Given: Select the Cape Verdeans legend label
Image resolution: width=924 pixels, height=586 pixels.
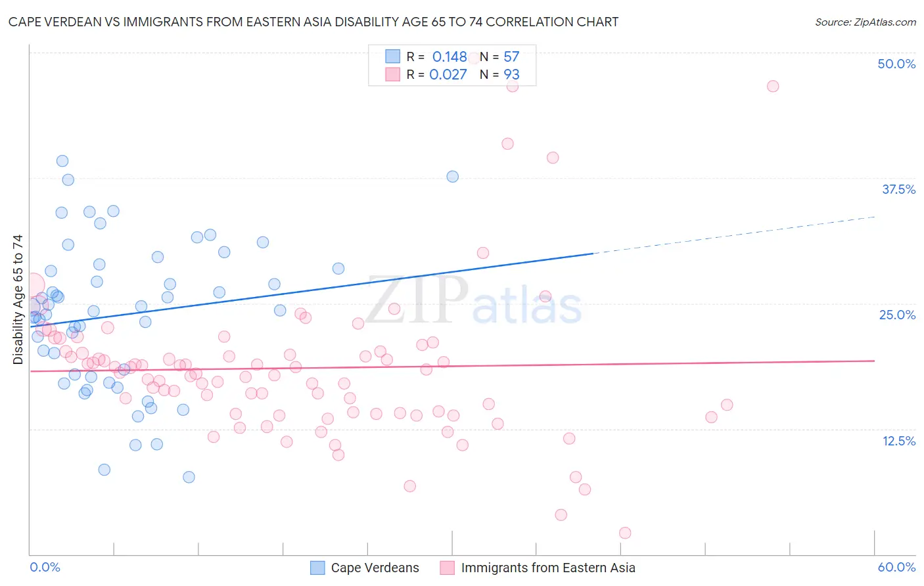Looking at the screenshot, I should pos(375,568).
